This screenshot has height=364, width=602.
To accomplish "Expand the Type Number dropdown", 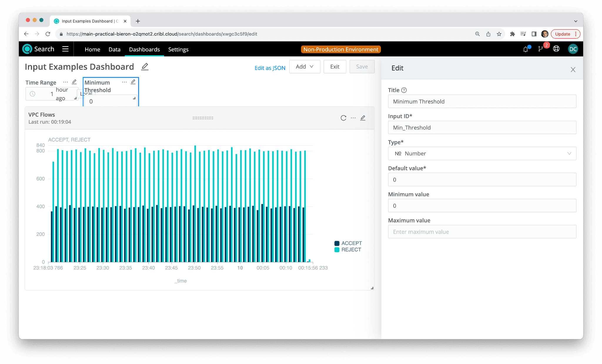I will pos(482,154).
